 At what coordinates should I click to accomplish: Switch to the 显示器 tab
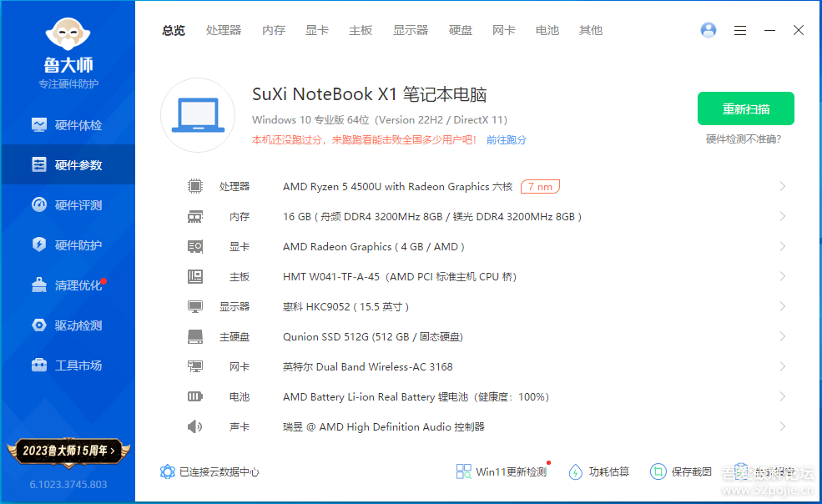click(x=411, y=30)
